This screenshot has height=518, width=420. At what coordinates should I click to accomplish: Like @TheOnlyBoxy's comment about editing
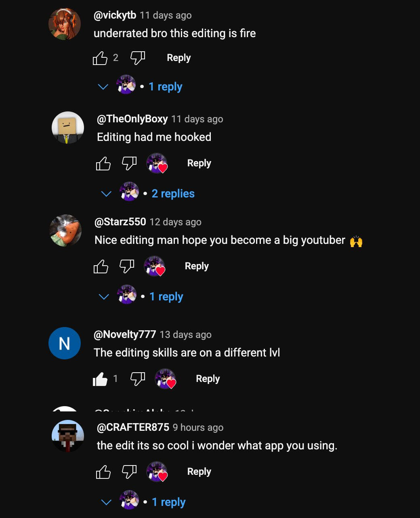click(x=103, y=164)
